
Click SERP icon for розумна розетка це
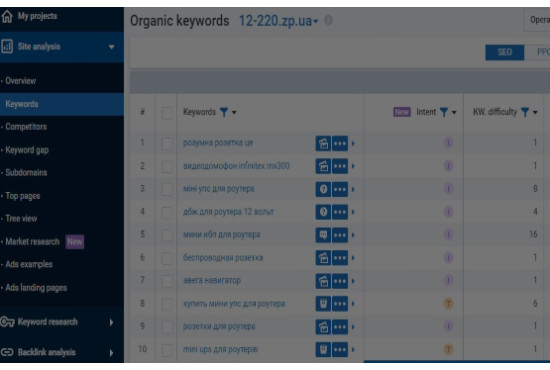(323, 143)
